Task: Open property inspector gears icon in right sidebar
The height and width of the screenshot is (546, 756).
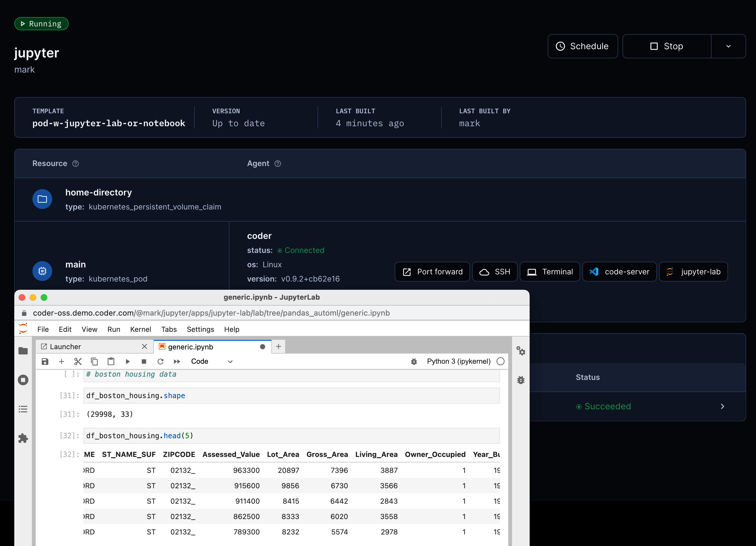Action: [521, 351]
